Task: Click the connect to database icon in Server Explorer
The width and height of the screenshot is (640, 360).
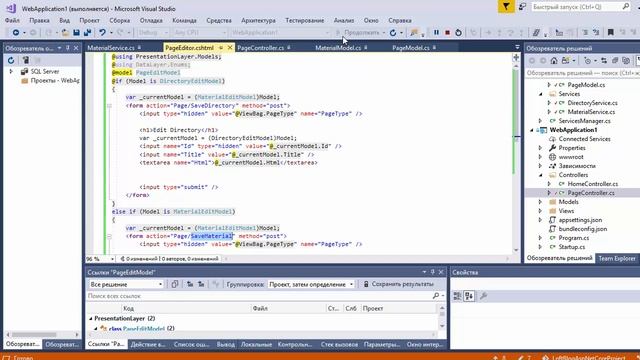Action: [25, 60]
